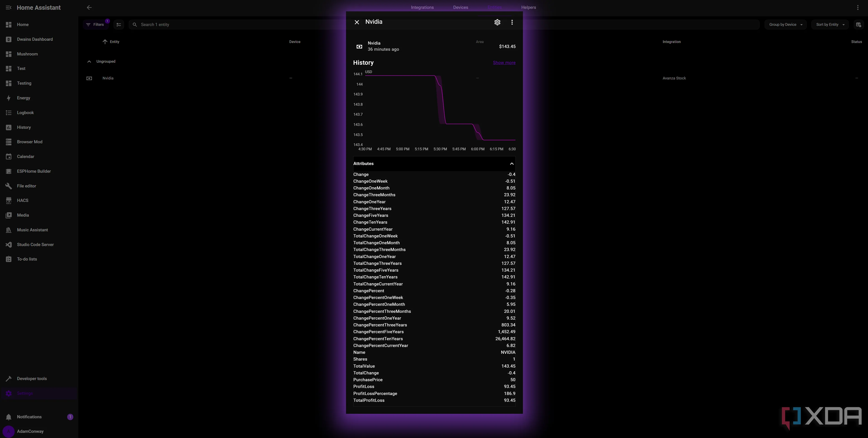This screenshot has width=868, height=438.
Task: Open ESPHome Builder
Action: point(39,171)
